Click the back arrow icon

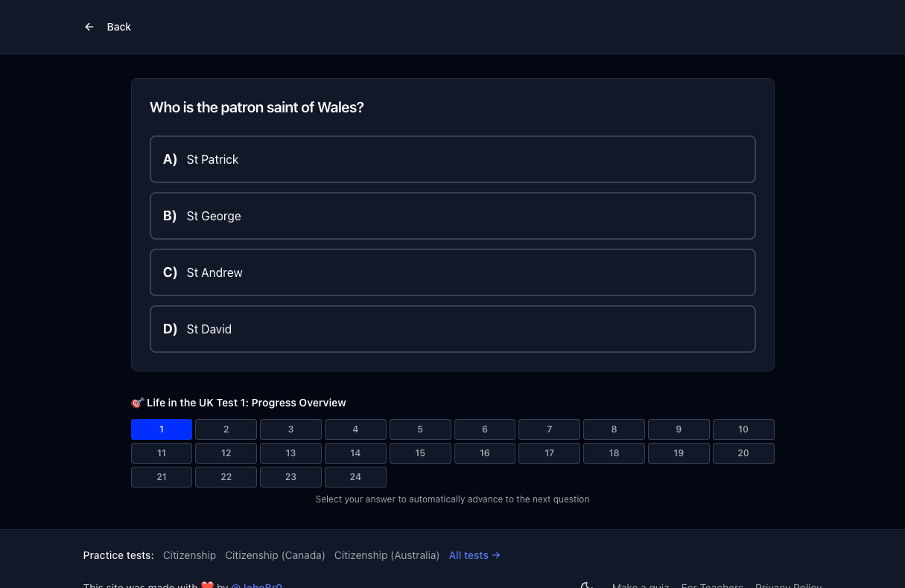tap(89, 27)
